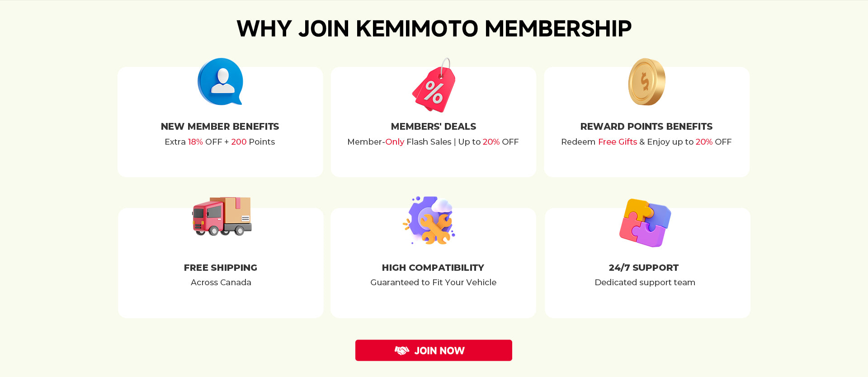Click Guaranteed to Fit Your Vehicle text
Screen dimensions: 868x377
tap(434, 283)
